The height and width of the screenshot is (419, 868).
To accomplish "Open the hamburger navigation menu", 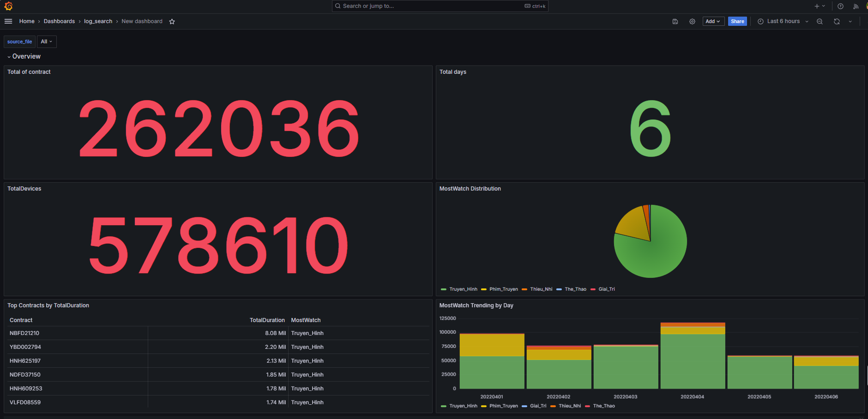I will click(x=8, y=21).
